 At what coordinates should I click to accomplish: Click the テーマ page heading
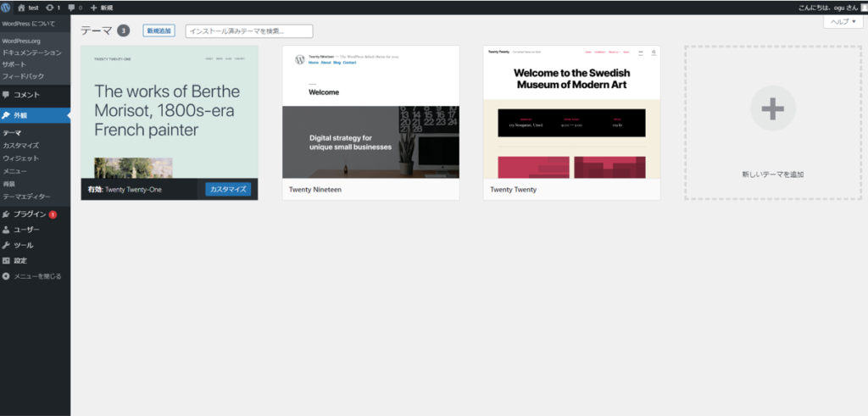pyautogui.click(x=97, y=31)
